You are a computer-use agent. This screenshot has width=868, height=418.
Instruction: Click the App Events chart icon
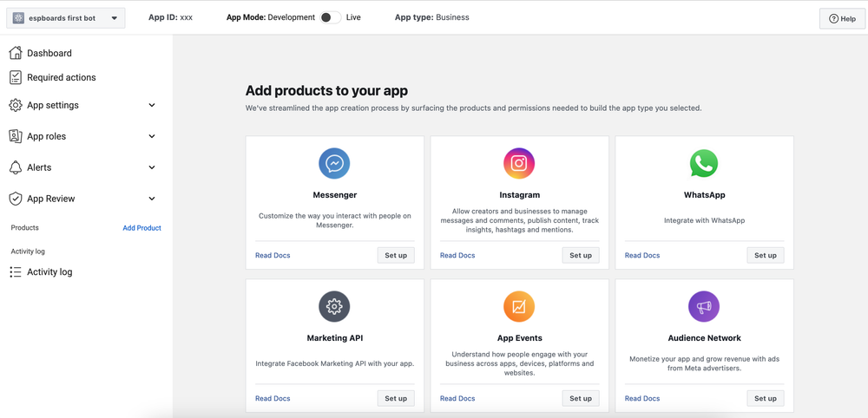click(519, 306)
